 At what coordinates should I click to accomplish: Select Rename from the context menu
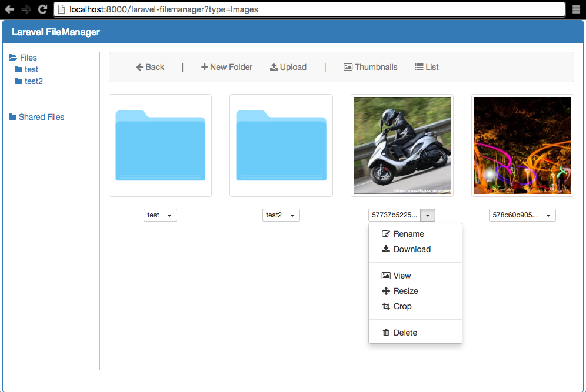click(408, 234)
